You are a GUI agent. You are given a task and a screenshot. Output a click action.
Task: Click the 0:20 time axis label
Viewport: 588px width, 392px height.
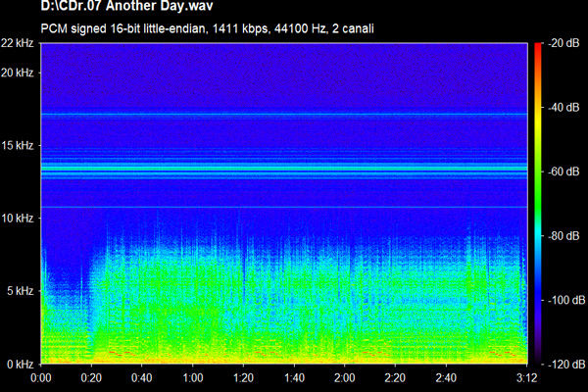91,377
